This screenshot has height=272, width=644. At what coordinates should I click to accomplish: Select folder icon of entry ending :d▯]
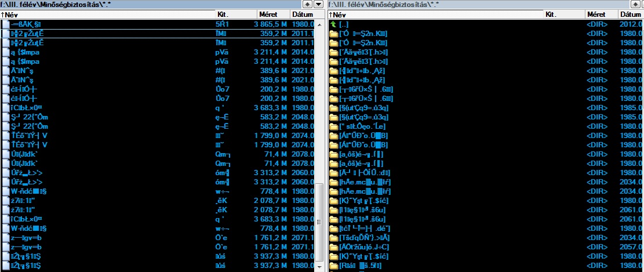(333, 173)
